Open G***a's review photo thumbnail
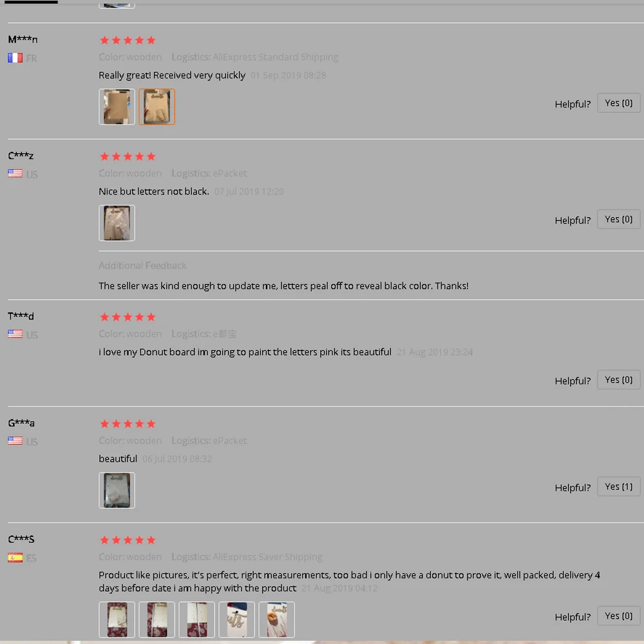 (x=117, y=490)
